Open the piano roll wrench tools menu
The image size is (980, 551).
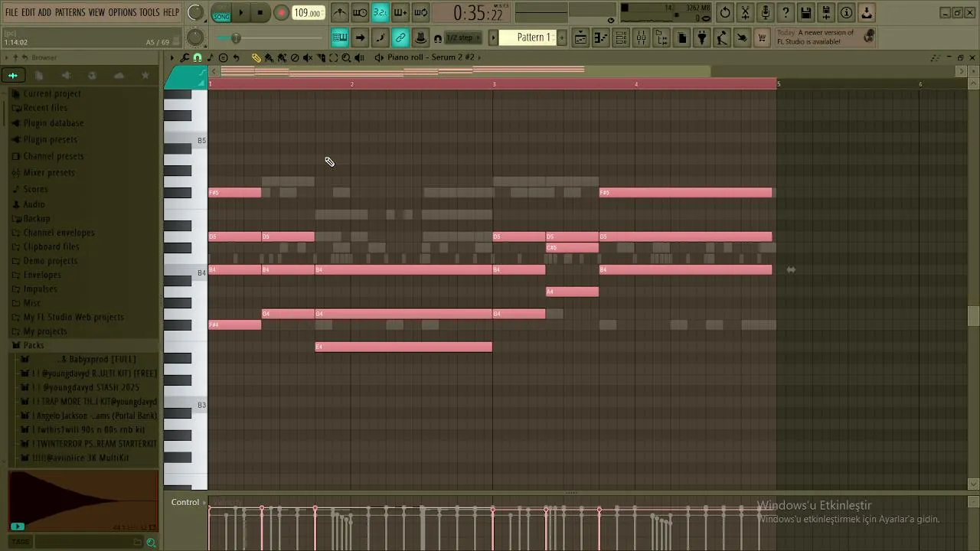[x=185, y=57]
